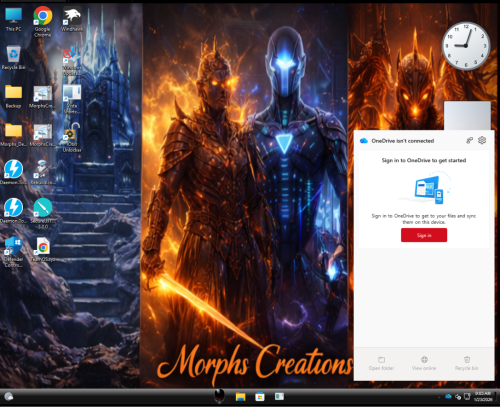Image resolution: width=500 pixels, height=407 pixels.
Task: Select the Windows Update blocker shortcut
Action: tap(72, 61)
